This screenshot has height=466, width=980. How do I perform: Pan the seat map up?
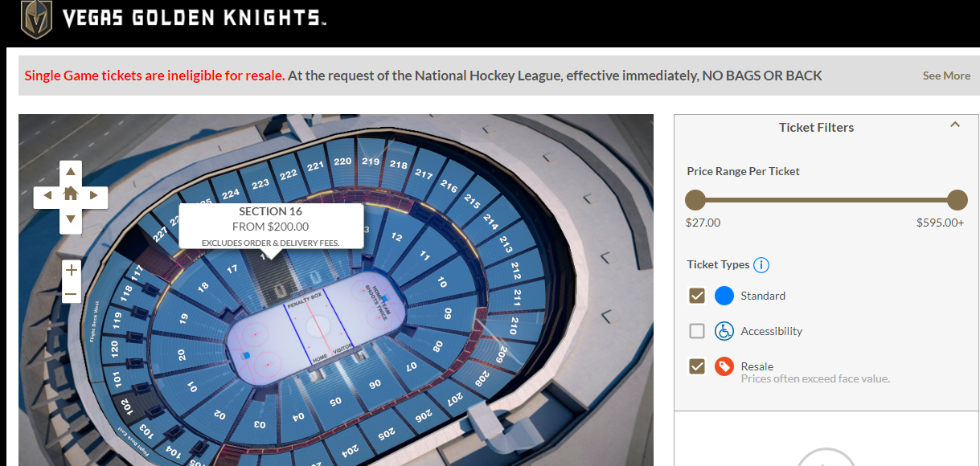coord(71,171)
